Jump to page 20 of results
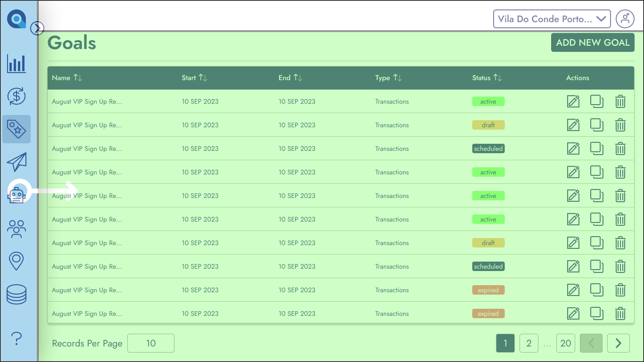This screenshot has height=362, width=644. [x=566, y=343]
